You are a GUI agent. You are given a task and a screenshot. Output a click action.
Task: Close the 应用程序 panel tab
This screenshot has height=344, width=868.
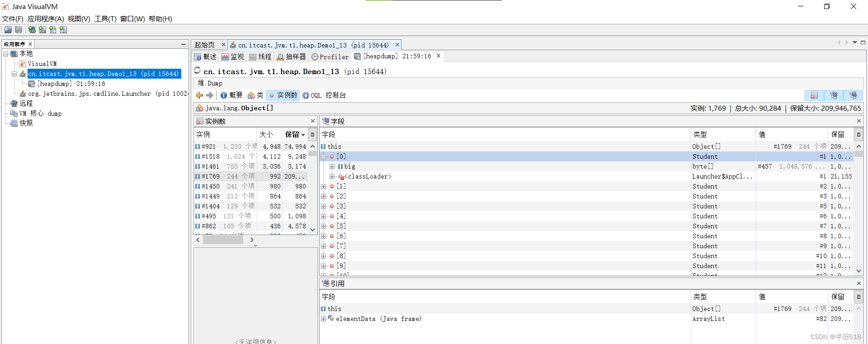[x=30, y=44]
